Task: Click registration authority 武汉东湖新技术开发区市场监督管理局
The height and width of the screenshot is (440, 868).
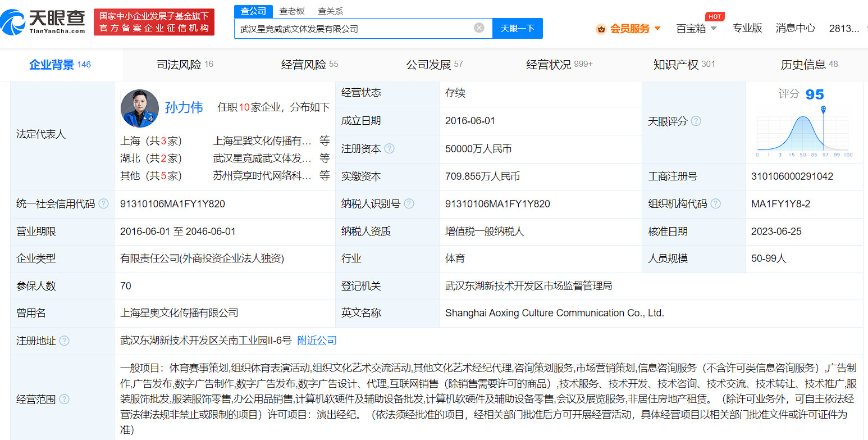Action: [528, 286]
